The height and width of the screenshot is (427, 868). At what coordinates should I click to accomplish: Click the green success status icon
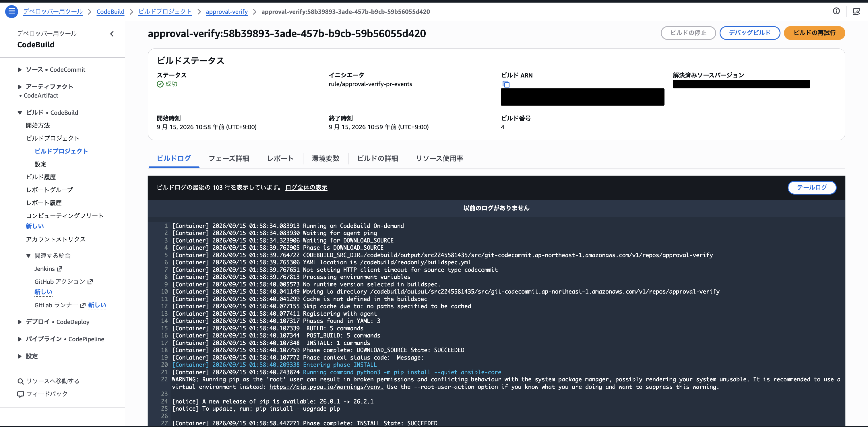tap(160, 84)
